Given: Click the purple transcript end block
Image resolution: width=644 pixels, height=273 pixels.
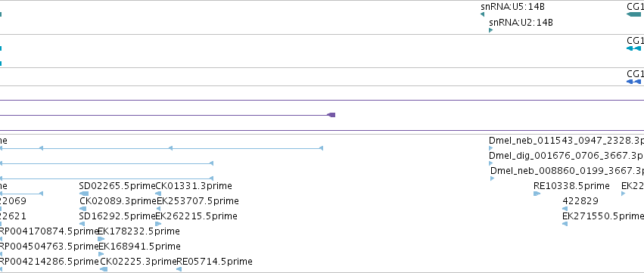Looking at the screenshot, I should click(331, 115).
